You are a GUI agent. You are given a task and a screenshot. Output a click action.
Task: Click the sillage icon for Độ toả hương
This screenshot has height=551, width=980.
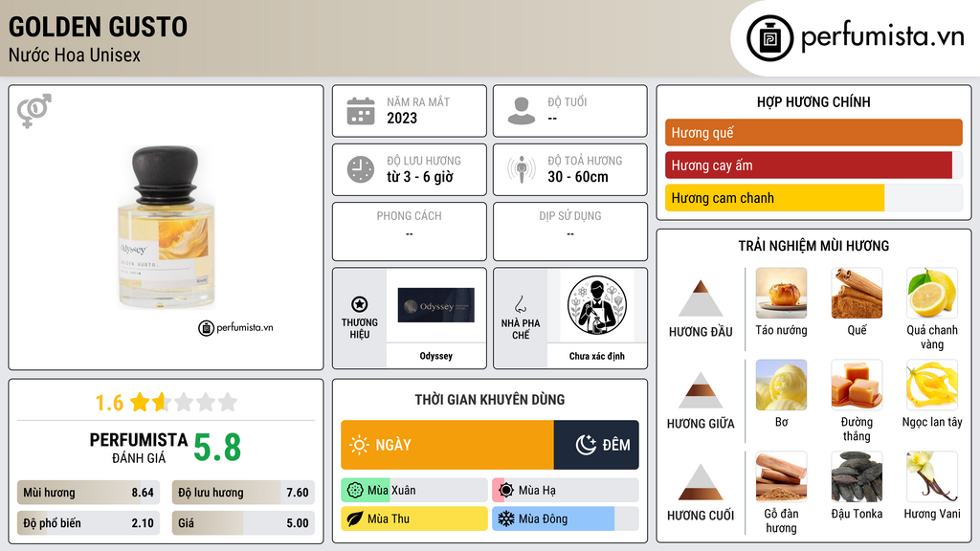pos(522,169)
